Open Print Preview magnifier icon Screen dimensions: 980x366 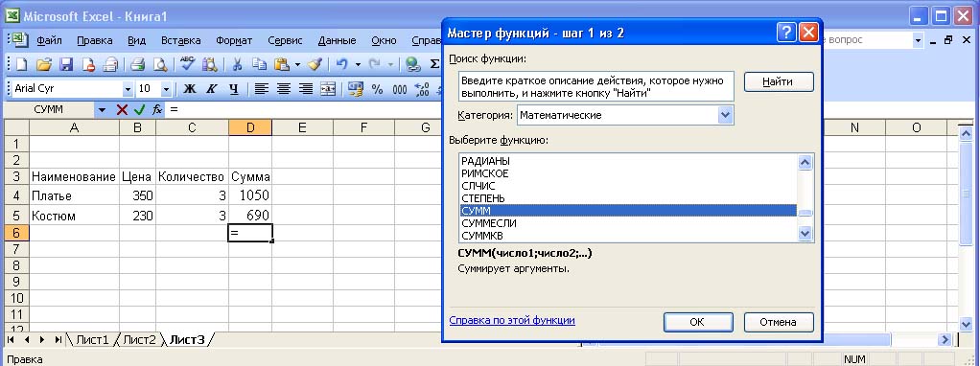pyautogui.click(x=161, y=64)
